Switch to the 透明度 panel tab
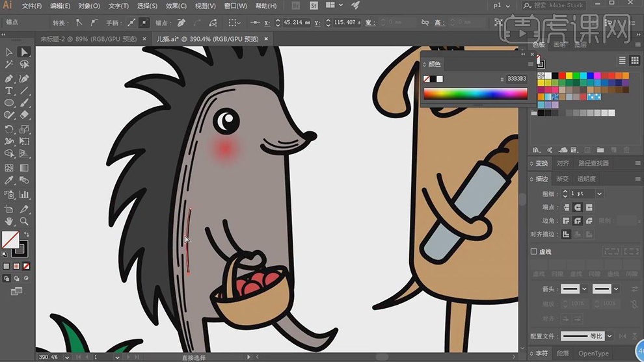 click(x=586, y=179)
